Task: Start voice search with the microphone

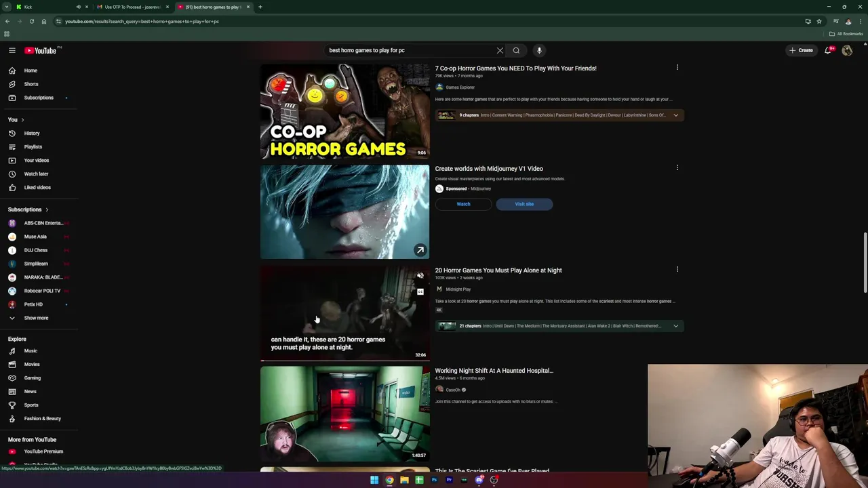Action: click(539, 50)
